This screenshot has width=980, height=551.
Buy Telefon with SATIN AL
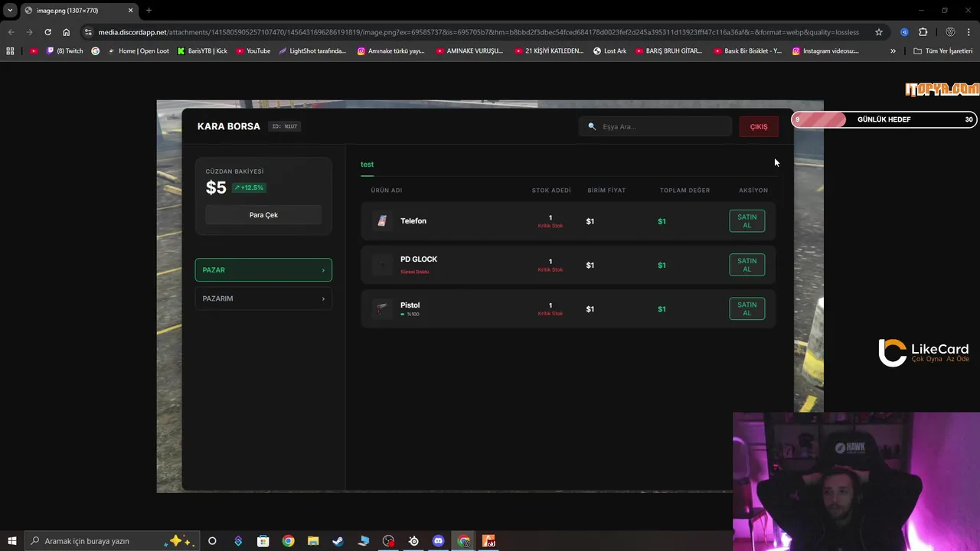746,221
